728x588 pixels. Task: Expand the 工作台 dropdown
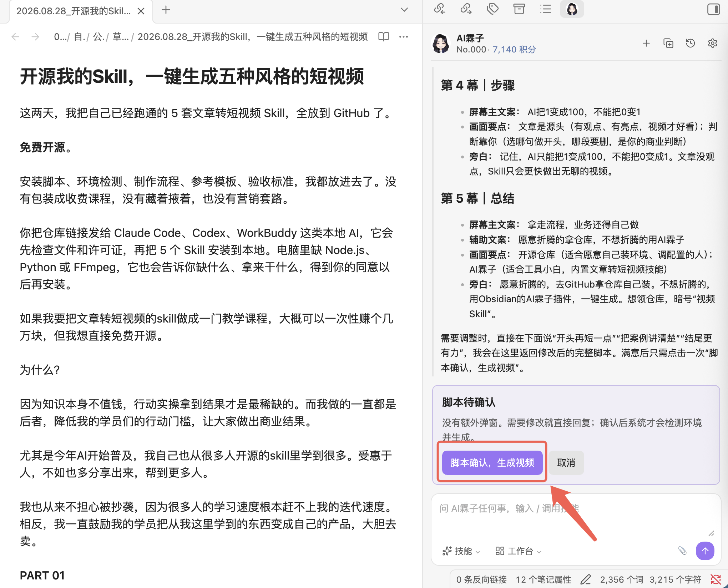click(x=518, y=551)
